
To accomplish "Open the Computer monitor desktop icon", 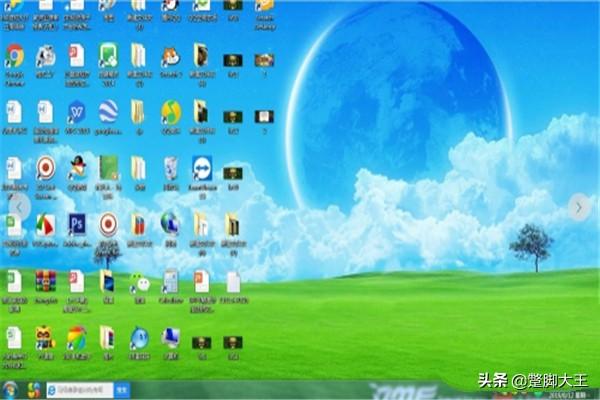I will [x=171, y=338].
